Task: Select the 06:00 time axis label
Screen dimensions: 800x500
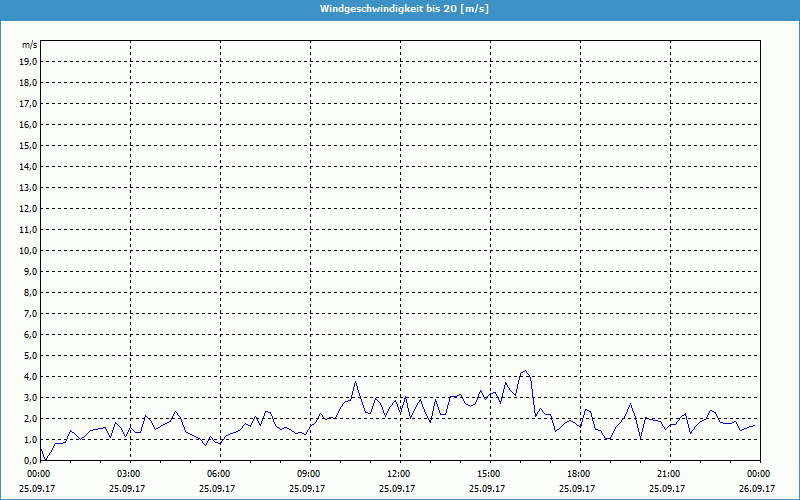Action: (218, 473)
